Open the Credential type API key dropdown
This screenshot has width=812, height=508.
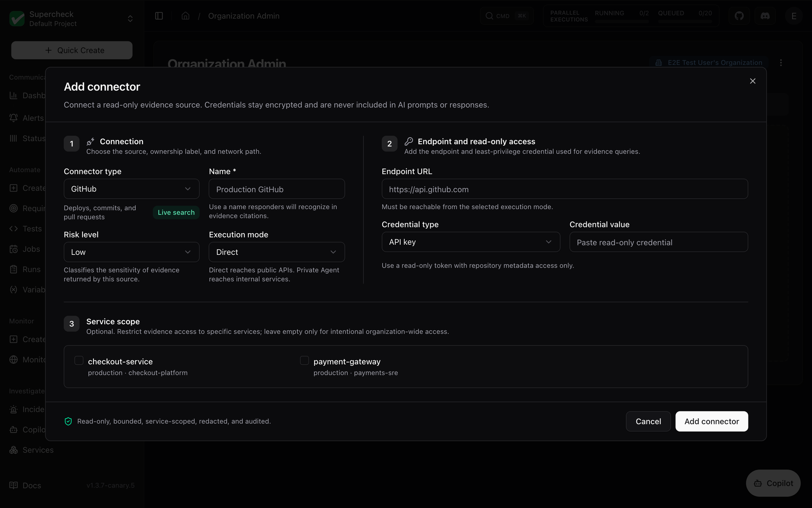point(471,242)
